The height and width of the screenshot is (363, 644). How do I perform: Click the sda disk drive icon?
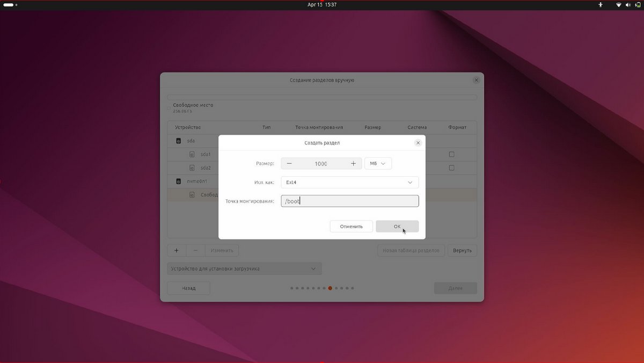pyautogui.click(x=179, y=141)
